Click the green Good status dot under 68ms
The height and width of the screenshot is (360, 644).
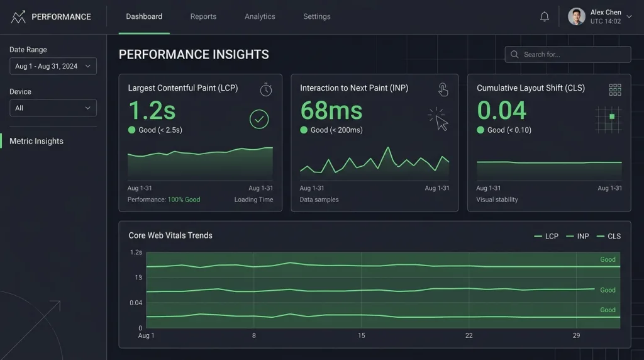304,130
